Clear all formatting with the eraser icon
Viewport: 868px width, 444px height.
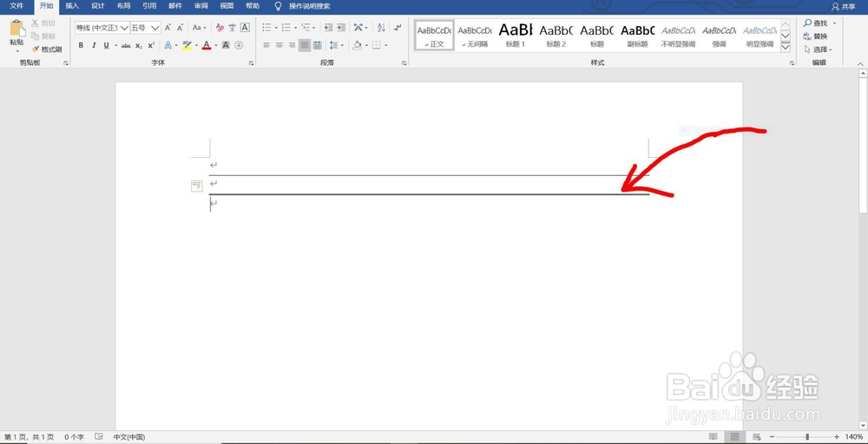(220, 28)
